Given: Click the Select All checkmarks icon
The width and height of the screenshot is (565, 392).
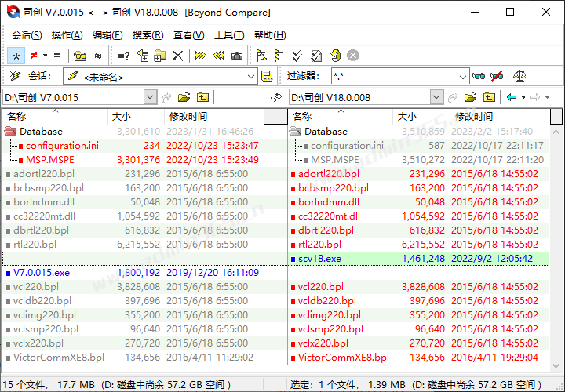Looking at the screenshot, I should click(x=297, y=56).
